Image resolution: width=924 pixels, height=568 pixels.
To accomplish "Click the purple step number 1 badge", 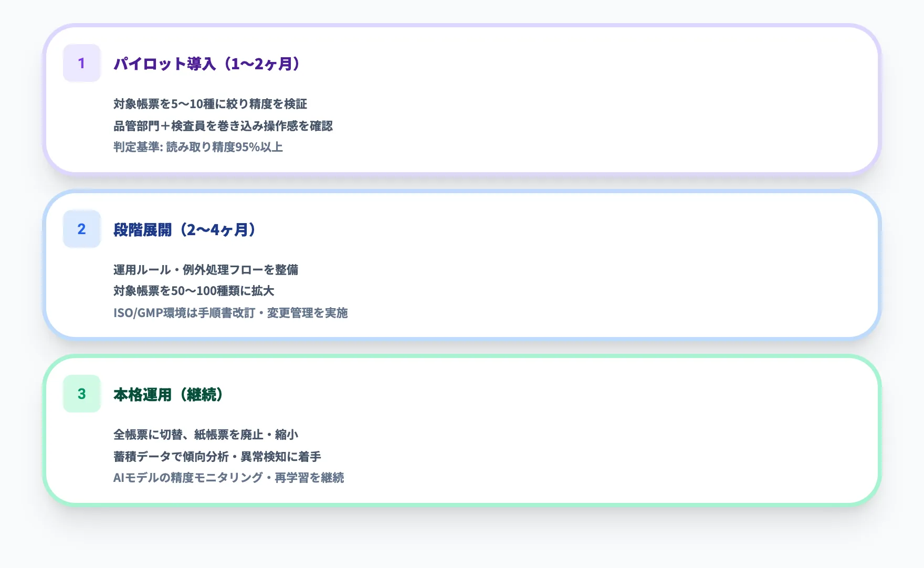I will pyautogui.click(x=81, y=64).
